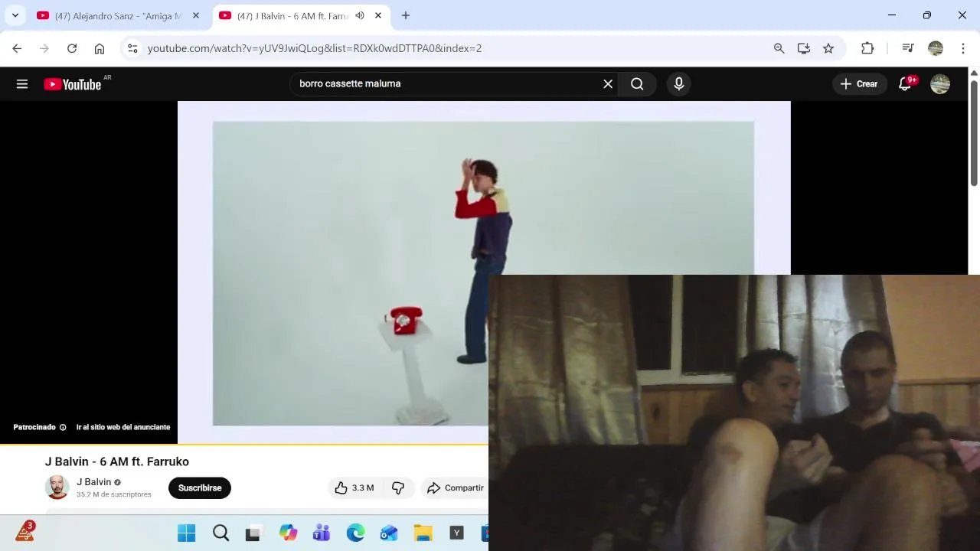This screenshot has height=551, width=980.
Task: Close the J Balvin 6 AM tab
Action: (x=377, y=15)
